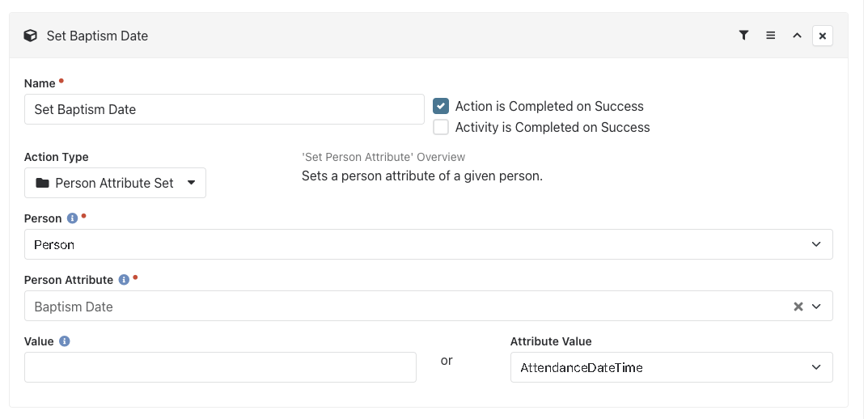
Task: Show info tooltip for Person Attribute
Action: 124,280
